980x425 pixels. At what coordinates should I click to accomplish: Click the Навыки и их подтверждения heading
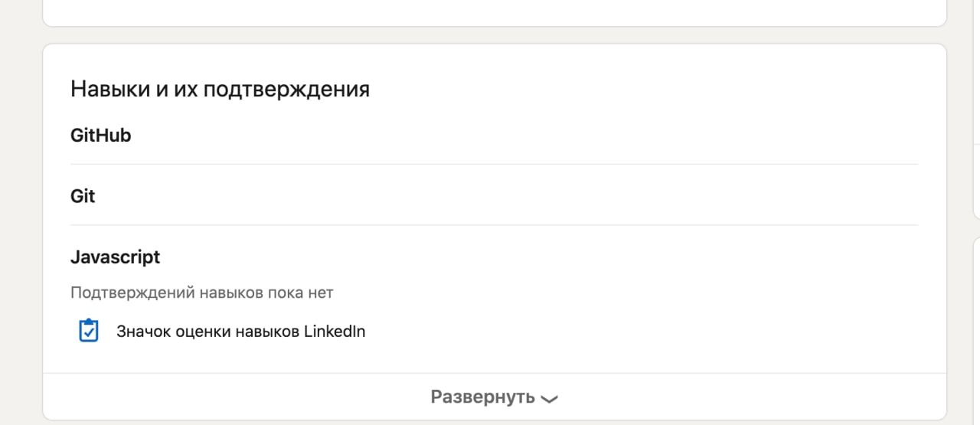(220, 90)
